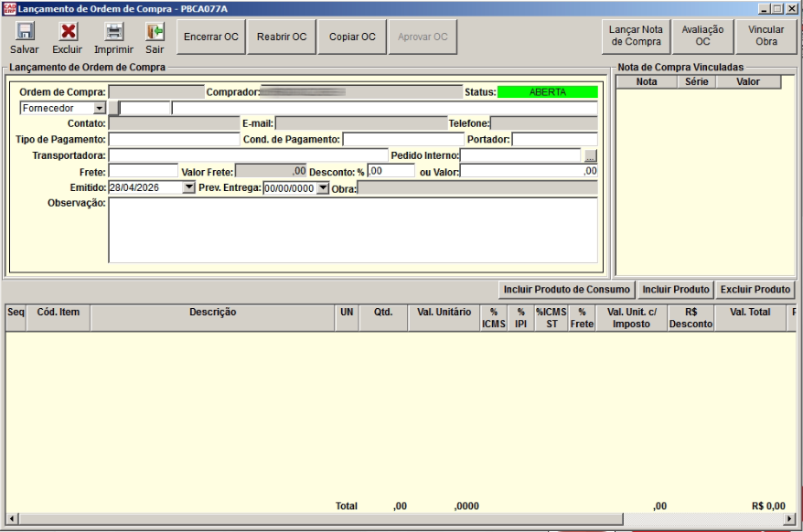The width and height of the screenshot is (803, 532).
Task: Click the Nota column header
Action: coord(647,82)
